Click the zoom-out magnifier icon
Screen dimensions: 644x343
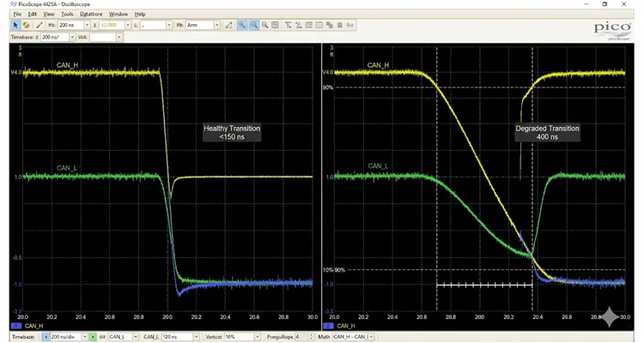(x=265, y=25)
